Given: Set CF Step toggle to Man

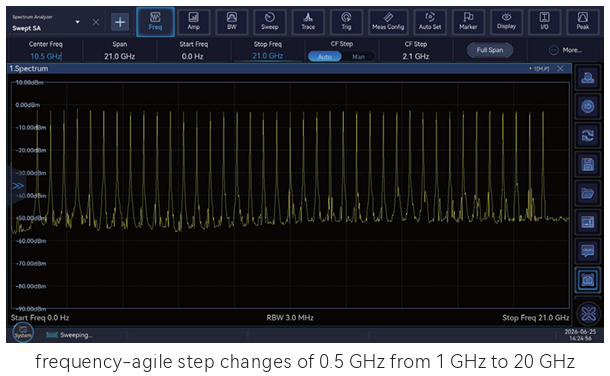Looking at the screenshot, I should click(x=358, y=57).
